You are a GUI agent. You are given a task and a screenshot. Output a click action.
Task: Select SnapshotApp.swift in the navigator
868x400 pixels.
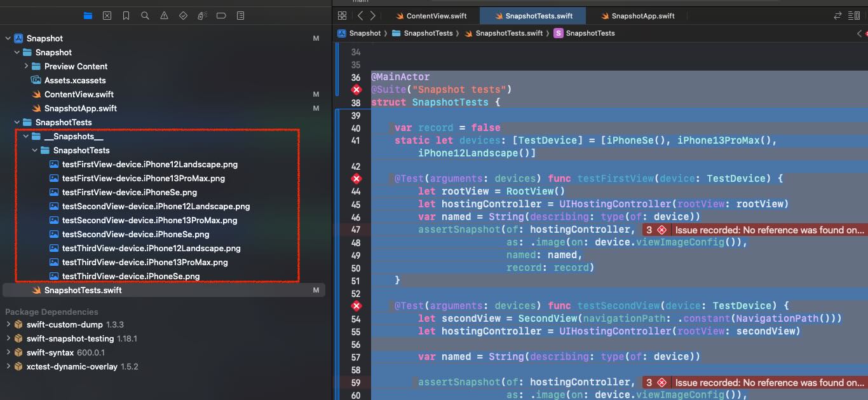tap(74, 108)
